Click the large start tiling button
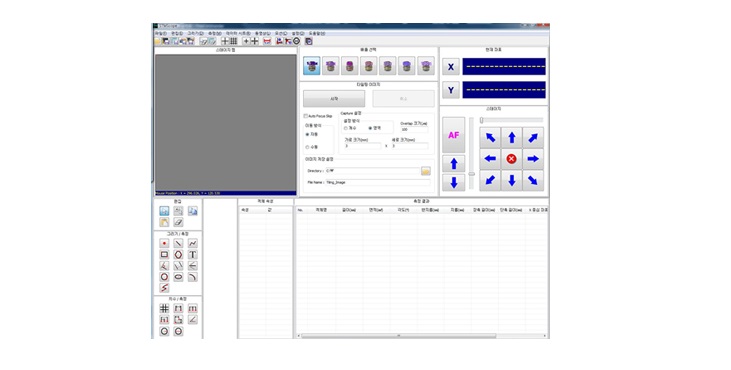The image size is (731, 370). click(334, 99)
